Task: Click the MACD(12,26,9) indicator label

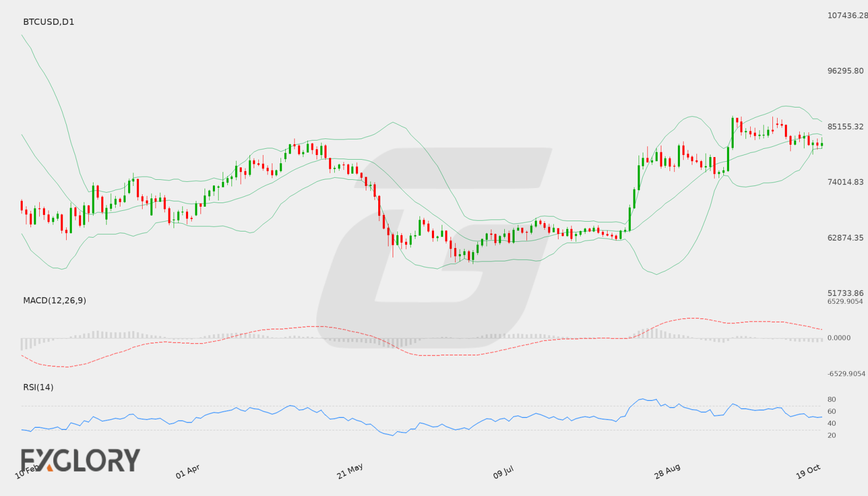Action: (x=54, y=300)
